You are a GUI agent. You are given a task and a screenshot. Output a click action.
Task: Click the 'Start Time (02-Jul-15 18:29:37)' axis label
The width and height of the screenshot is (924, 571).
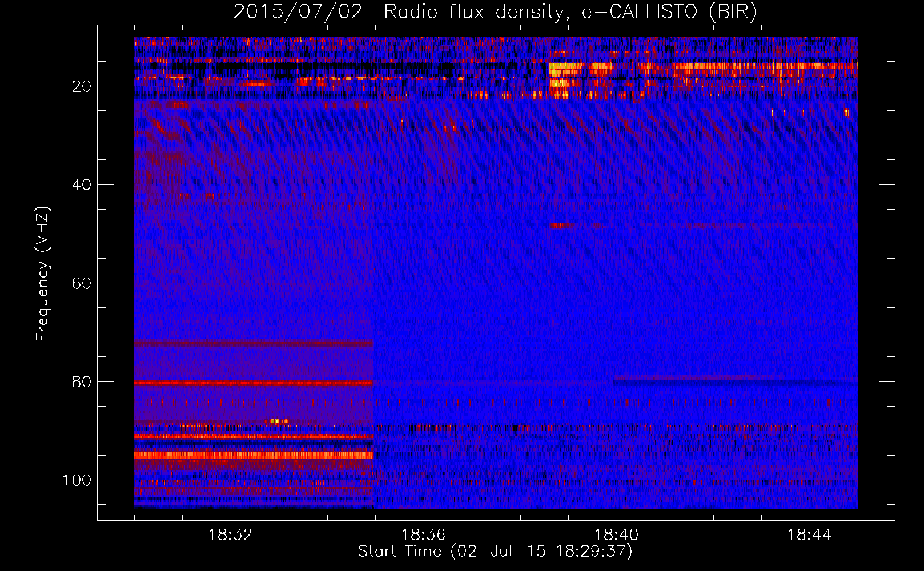[x=495, y=552]
